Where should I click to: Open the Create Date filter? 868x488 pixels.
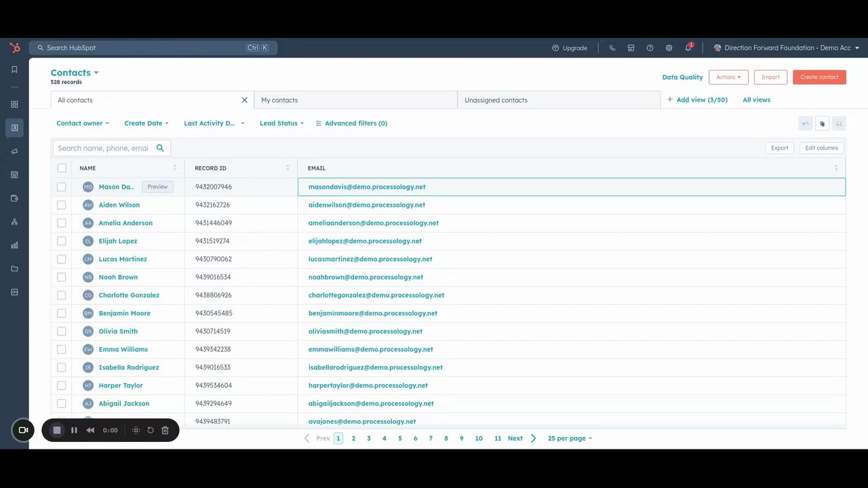[x=146, y=123]
